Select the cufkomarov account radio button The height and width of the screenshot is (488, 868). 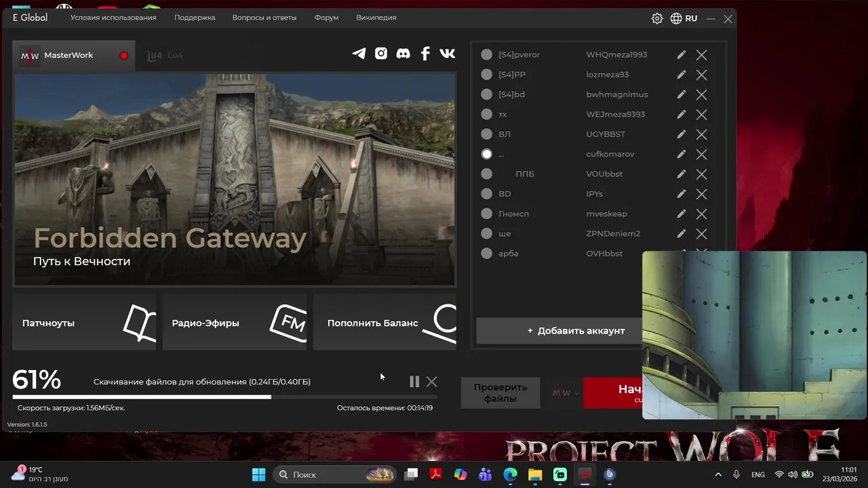click(487, 154)
